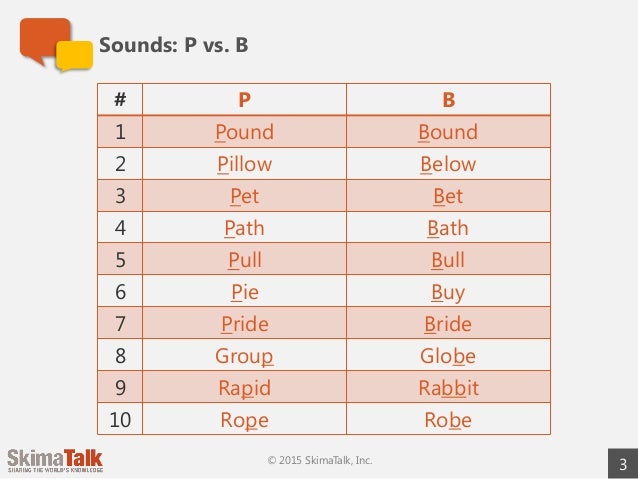638x479 pixels.
Task: Click the word "Pie" in row 6
Action: pos(244,293)
